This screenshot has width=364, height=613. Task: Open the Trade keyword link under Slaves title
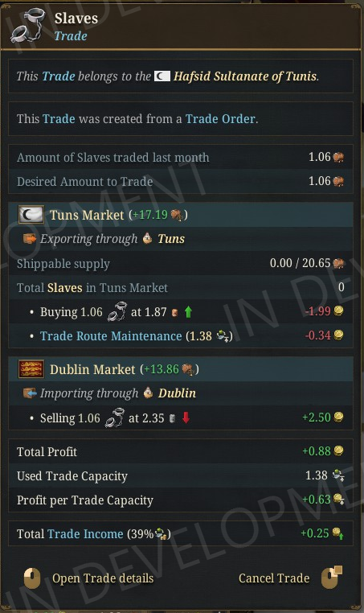click(71, 36)
